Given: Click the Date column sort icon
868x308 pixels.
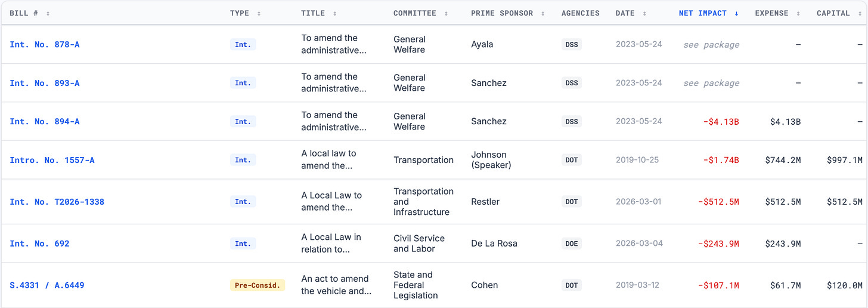Looking at the screenshot, I should click(644, 13).
